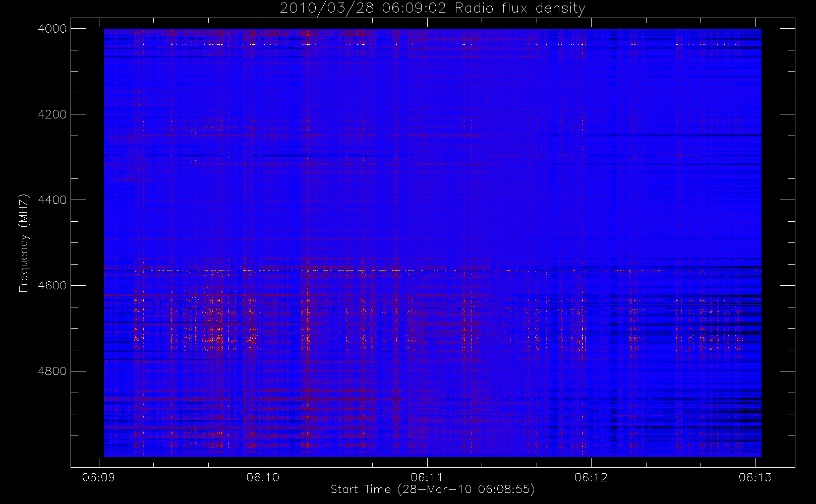Select the 4600 frequency tick label
This screenshot has width=816, height=504.
tap(52, 286)
